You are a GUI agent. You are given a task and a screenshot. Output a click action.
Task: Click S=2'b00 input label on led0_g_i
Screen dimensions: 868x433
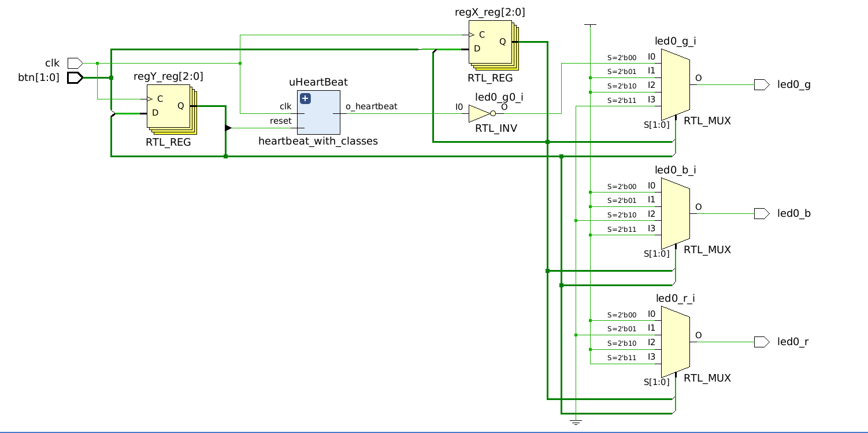click(x=622, y=58)
